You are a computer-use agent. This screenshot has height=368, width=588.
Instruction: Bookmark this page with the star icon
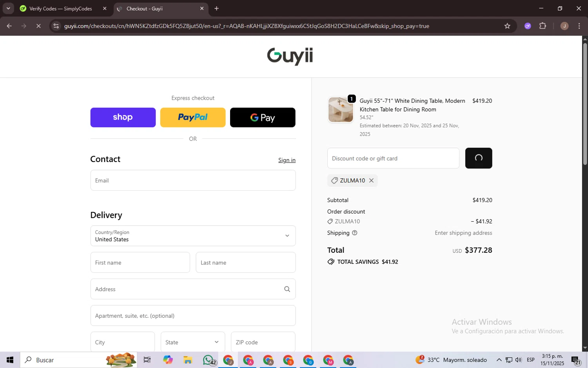507,26
